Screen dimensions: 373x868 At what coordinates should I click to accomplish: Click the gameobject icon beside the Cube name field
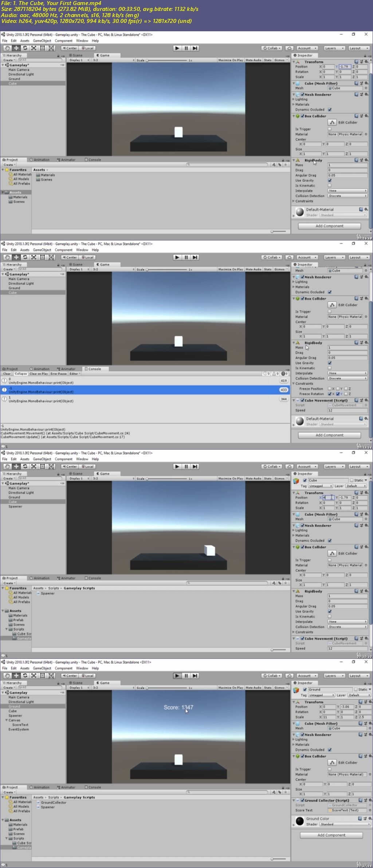pyautogui.click(x=296, y=481)
